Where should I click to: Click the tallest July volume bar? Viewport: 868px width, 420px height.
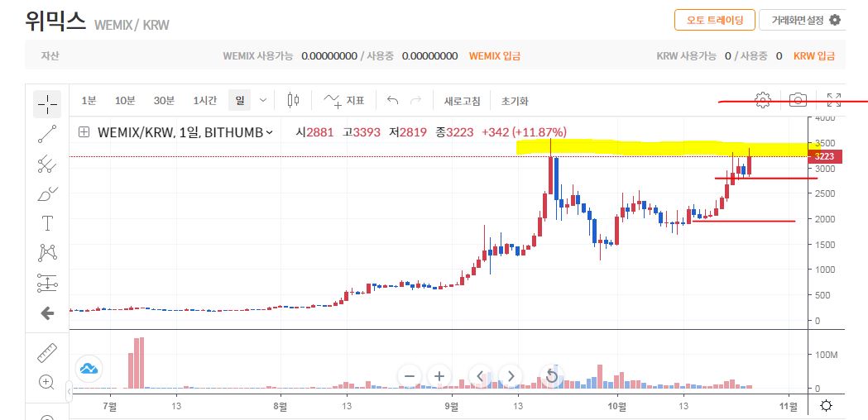[141, 362]
